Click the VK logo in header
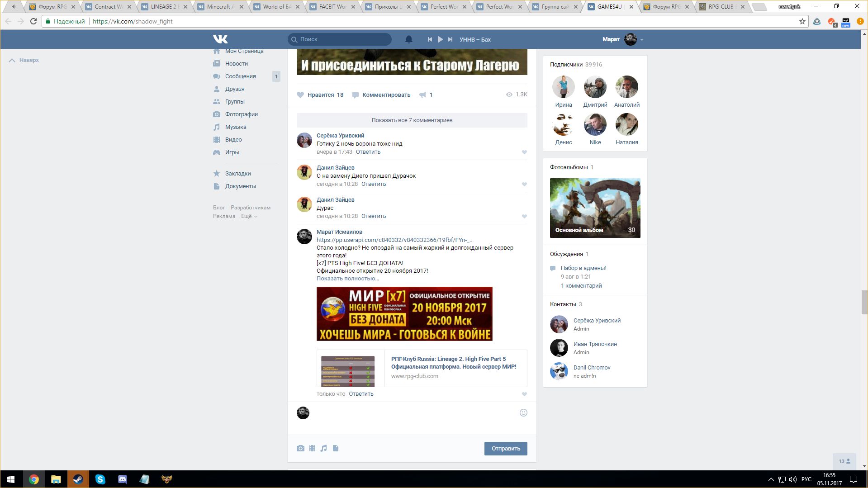 [x=220, y=39]
